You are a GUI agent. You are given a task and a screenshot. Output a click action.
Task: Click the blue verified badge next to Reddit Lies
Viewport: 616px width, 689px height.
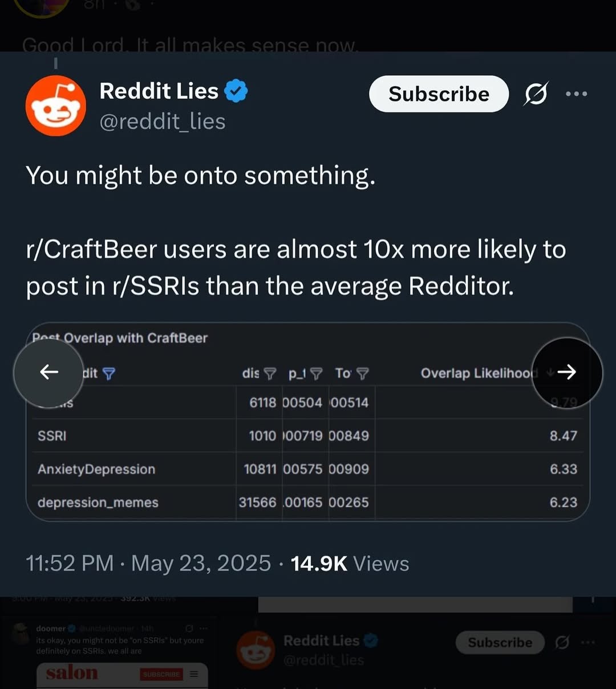coord(236,91)
